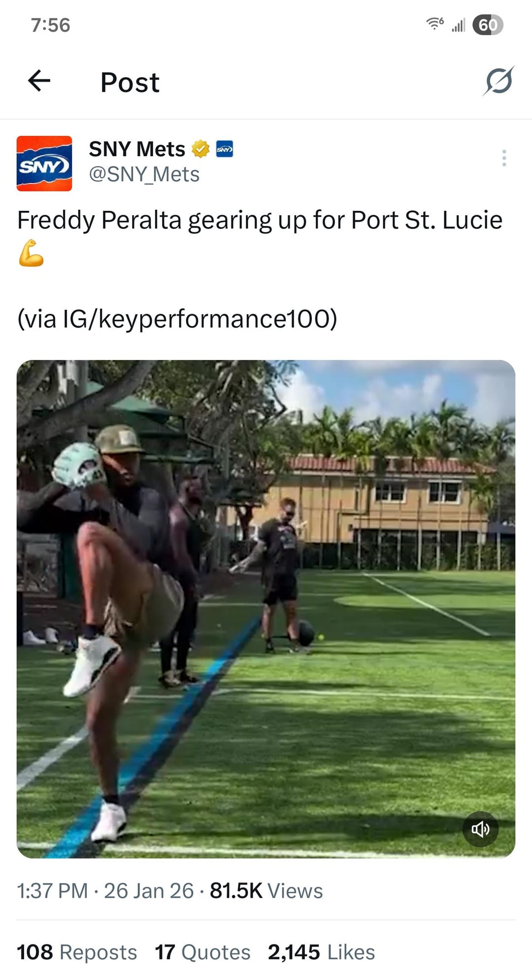Open the SNY Mets profile avatar
Screen dimensions: 532x980
coord(44,163)
